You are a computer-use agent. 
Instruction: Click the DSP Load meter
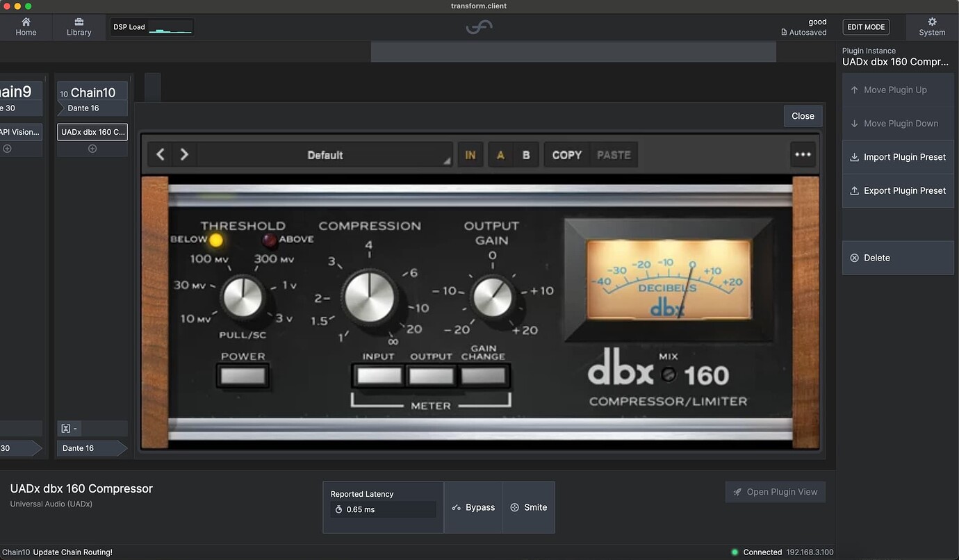[152, 27]
